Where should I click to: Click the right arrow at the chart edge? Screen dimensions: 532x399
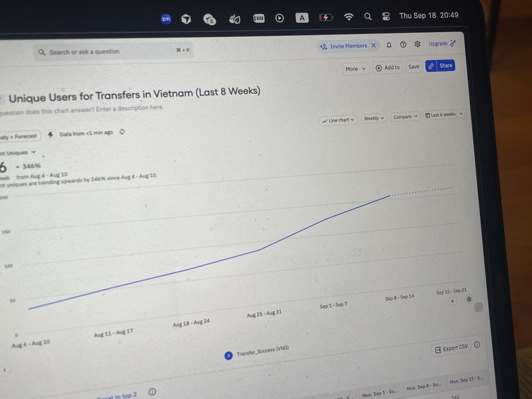[x=478, y=307]
